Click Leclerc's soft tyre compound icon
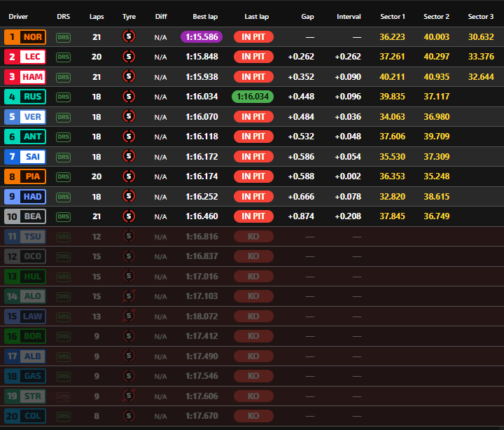 (129, 57)
